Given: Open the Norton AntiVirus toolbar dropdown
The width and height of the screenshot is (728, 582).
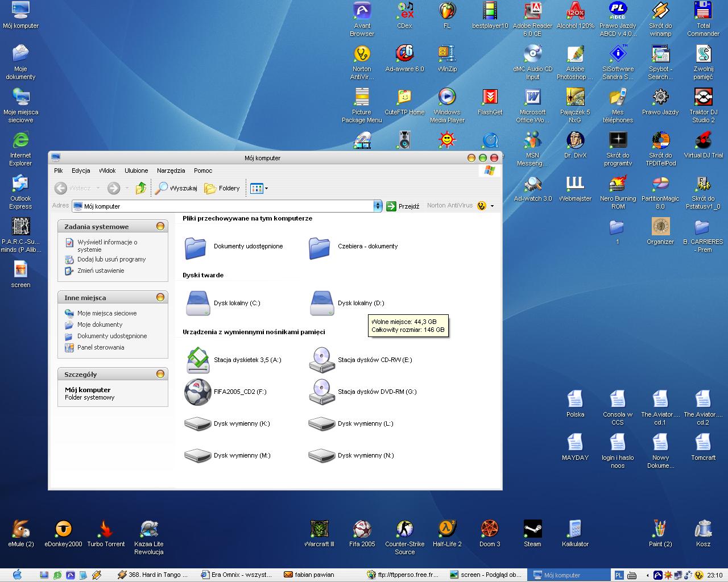Looking at the screenshot, I should click(x=492, y=206).
